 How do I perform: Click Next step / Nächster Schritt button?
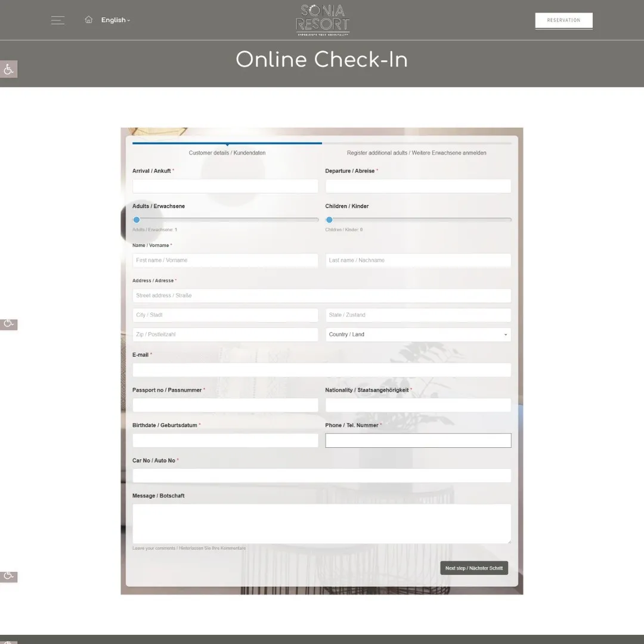point(474,568)
